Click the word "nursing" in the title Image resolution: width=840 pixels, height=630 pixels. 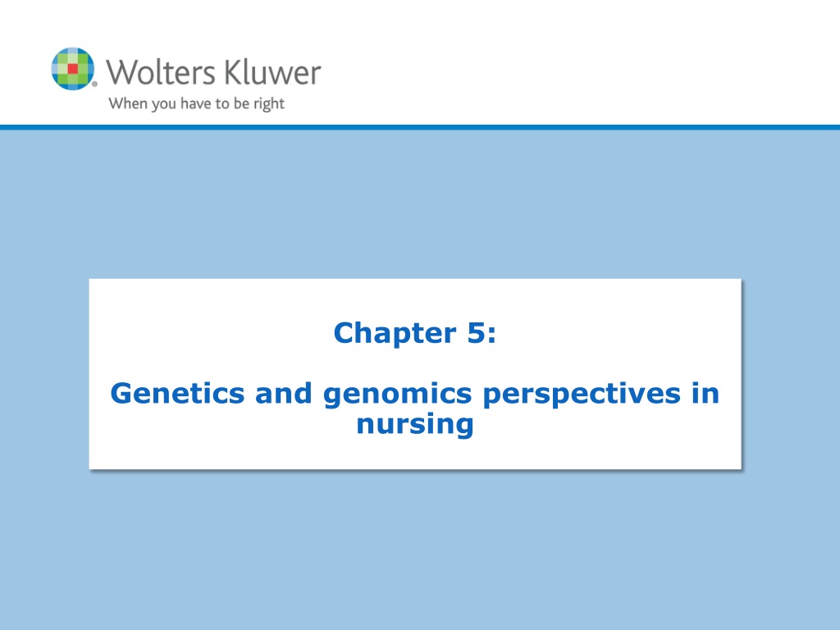(415, 426)
